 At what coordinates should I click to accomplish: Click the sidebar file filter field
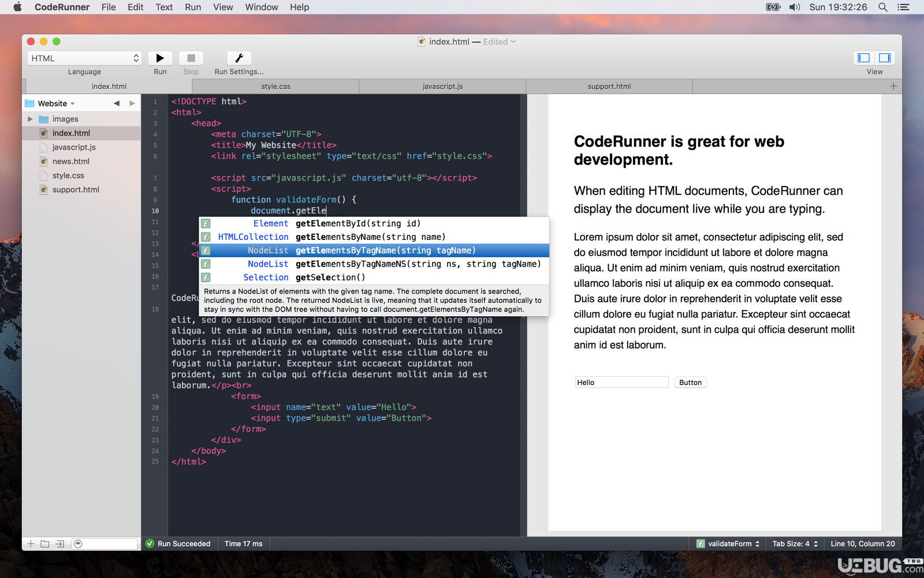105,544
